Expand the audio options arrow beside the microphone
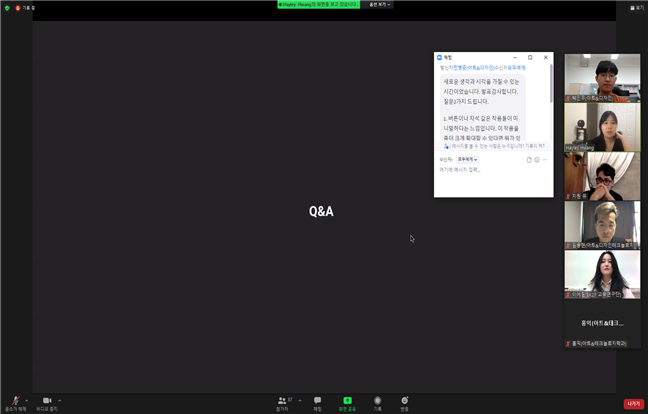This screenshot has height=414, width=648. [27, 399]
